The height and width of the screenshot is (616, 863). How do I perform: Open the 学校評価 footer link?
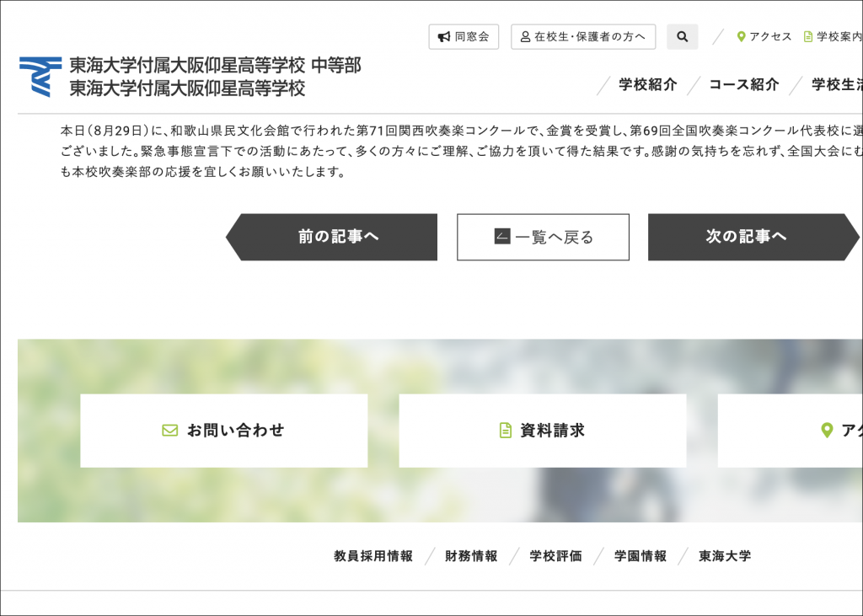[x=555, y=556]
